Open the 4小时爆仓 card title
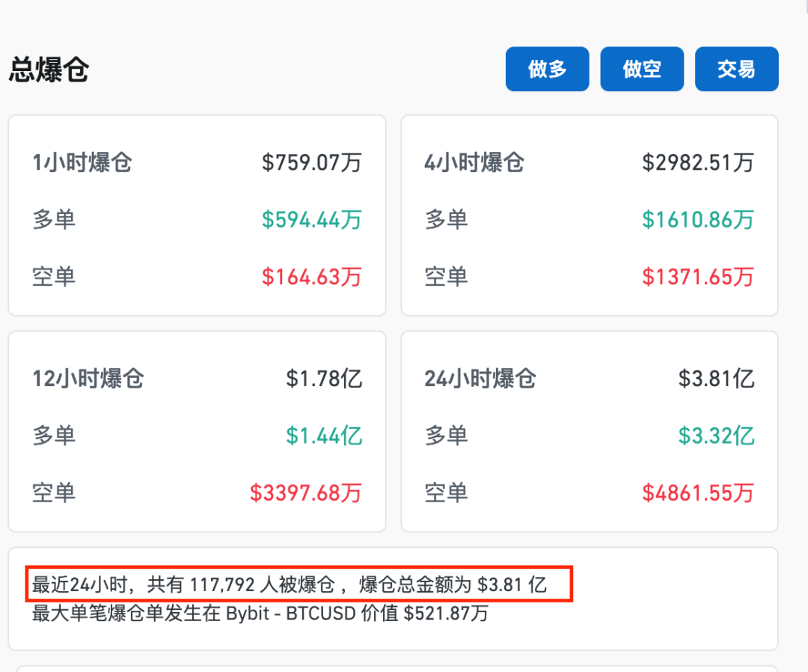The height and width of the screenshot is (672, 808). pos(474,163)
